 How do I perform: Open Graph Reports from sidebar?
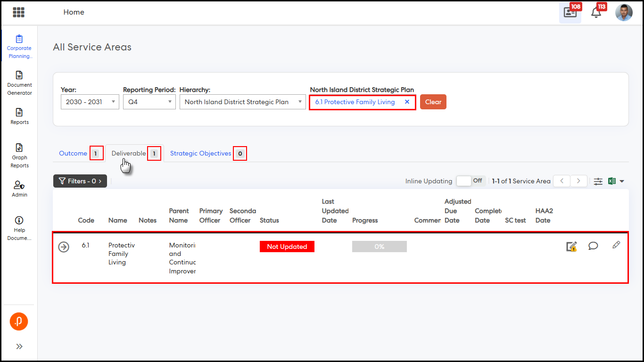click(19, 156)
